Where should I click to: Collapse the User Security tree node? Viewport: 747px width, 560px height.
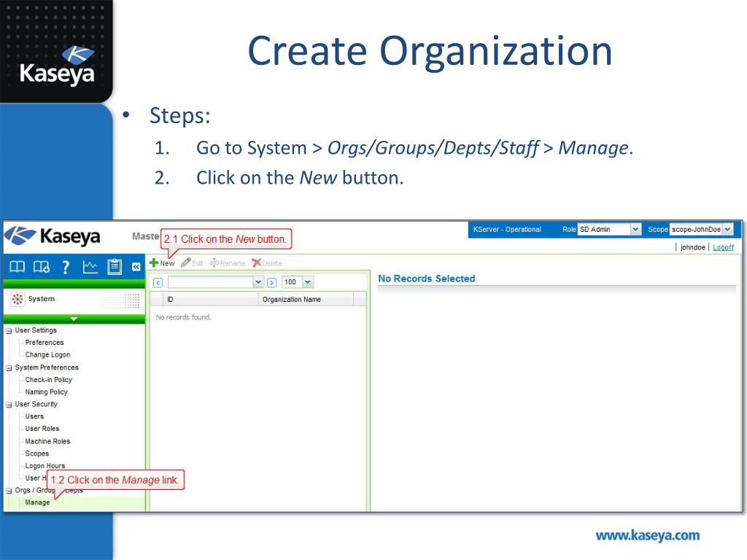9,404
